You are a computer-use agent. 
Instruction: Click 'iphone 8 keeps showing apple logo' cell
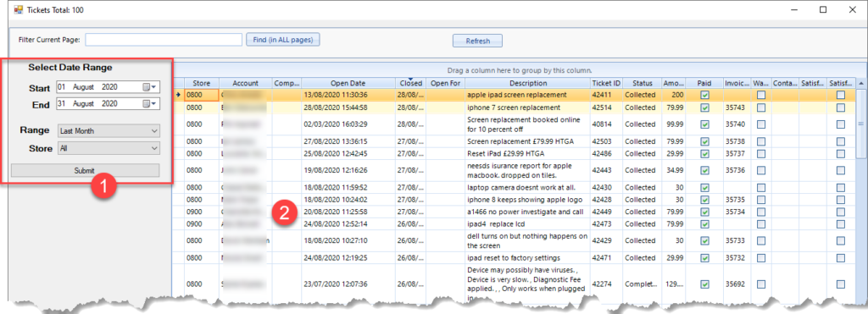coord(527,200)
